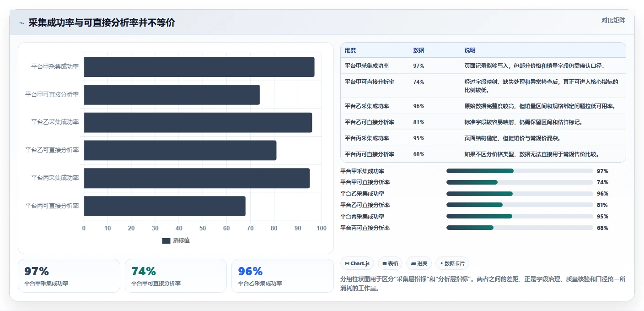644x311 pixels.
Task: Click the 平台丙可直接分析率 68% progress bar
Action: click(520, 228)
